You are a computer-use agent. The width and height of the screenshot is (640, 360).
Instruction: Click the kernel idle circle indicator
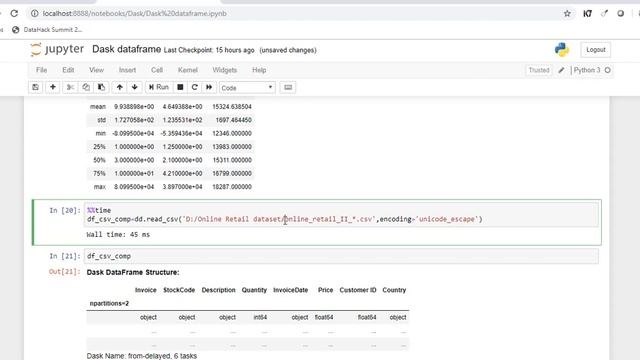click(607, 70)
